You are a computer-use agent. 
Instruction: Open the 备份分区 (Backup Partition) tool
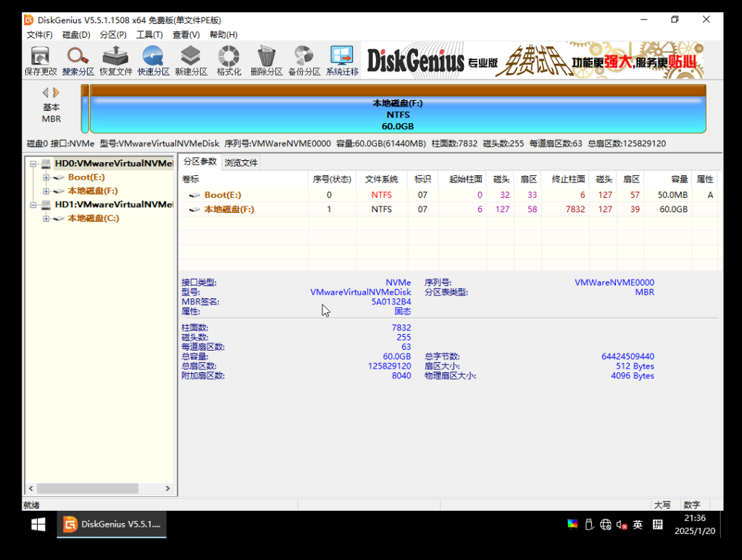coord(304,61)
